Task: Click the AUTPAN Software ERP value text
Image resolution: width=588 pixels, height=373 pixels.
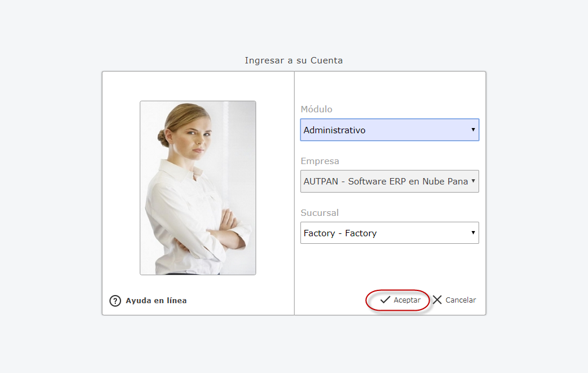Action: click(385, 182)
